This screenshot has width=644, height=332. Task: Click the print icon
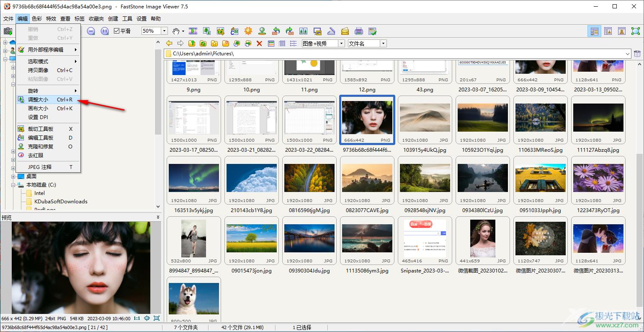coord(359,31)
